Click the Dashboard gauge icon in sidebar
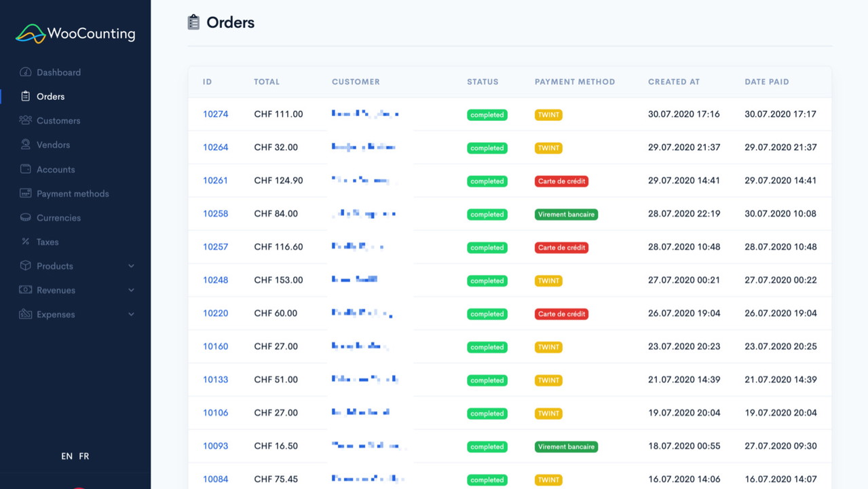This screenshot has width=868, height=489. (x=25, y=72)
